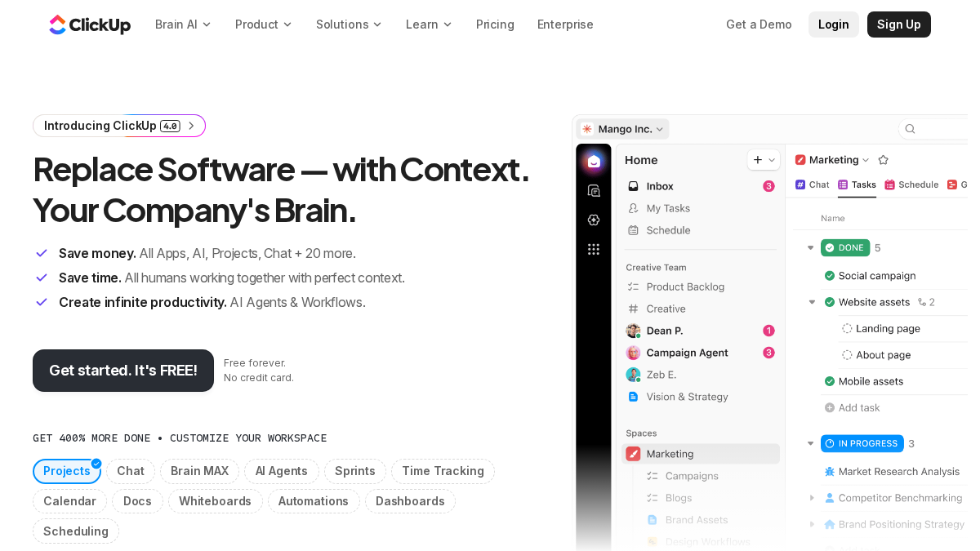Collapse the DONE group

[810, 247]
